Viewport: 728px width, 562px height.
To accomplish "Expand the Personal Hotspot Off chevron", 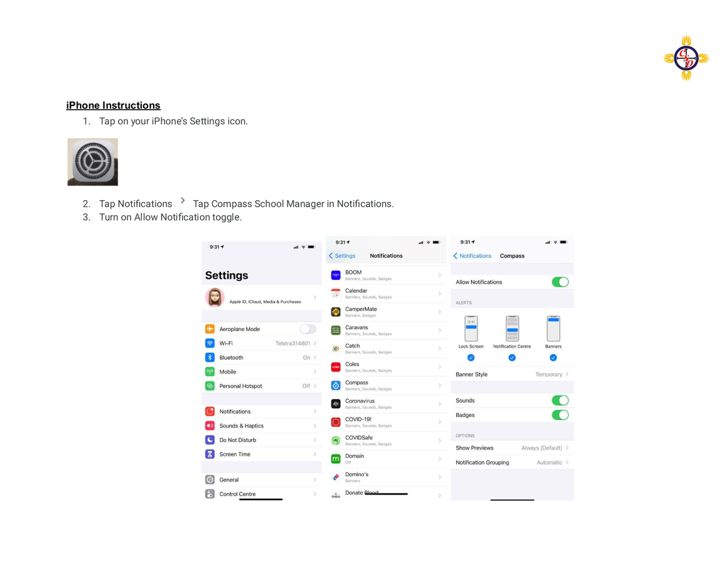I will click(x=315, y=386).
